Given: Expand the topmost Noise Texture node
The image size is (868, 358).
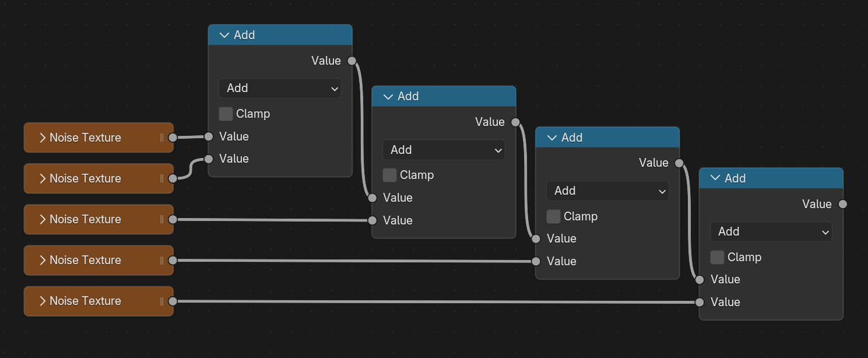Looking at the screenshot, I should point(42,138).
